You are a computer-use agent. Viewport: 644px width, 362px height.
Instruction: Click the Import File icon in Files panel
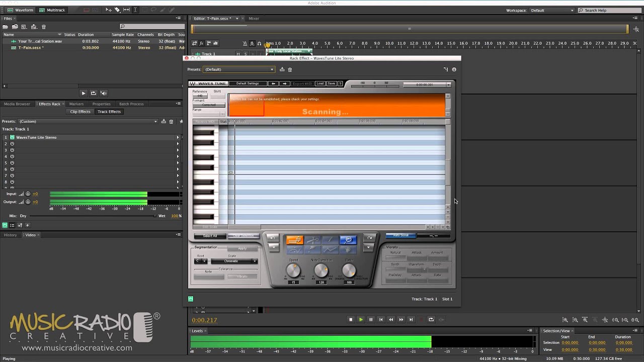(15, 27)
